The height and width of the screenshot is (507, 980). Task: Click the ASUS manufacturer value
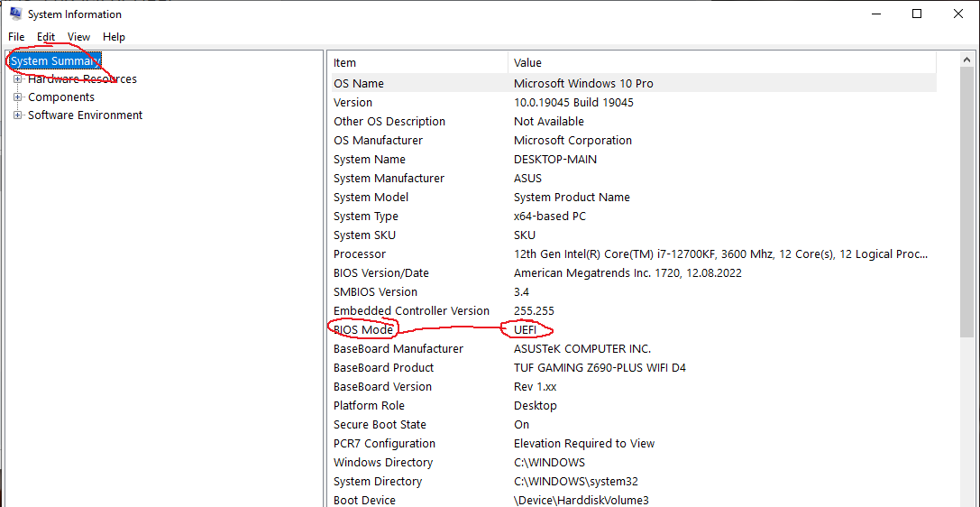click(527, 178)
